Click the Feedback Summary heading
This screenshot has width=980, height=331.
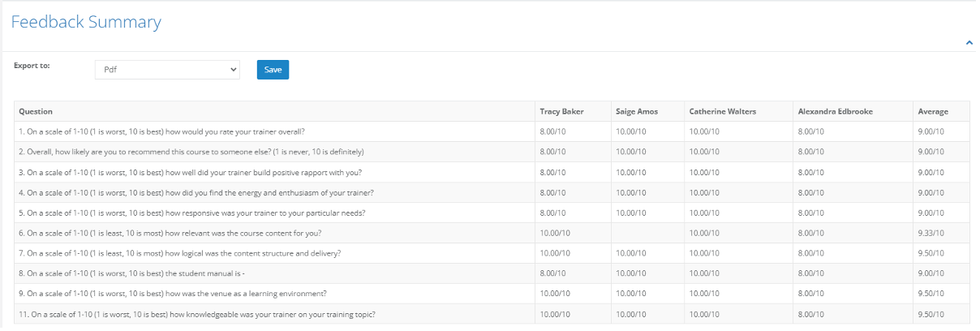(x=86, y=22)
